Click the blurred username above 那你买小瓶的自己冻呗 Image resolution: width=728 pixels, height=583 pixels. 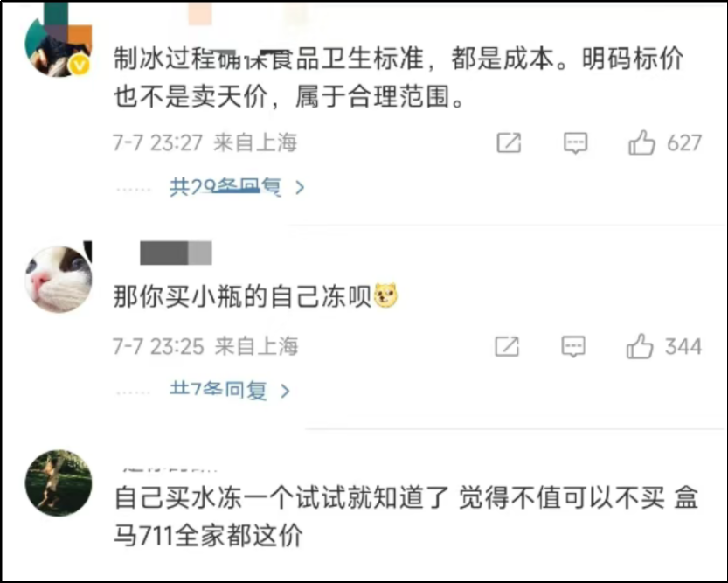coord(176,253)
